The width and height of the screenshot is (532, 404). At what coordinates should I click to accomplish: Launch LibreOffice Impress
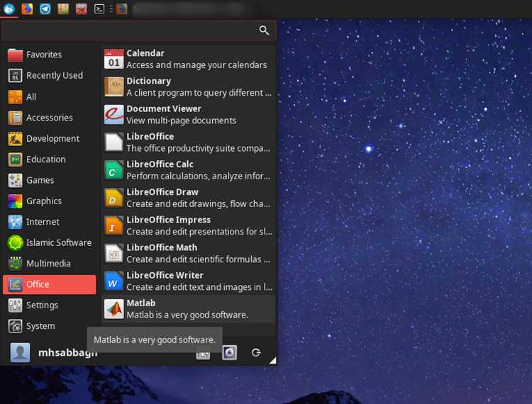click(188, 225)
